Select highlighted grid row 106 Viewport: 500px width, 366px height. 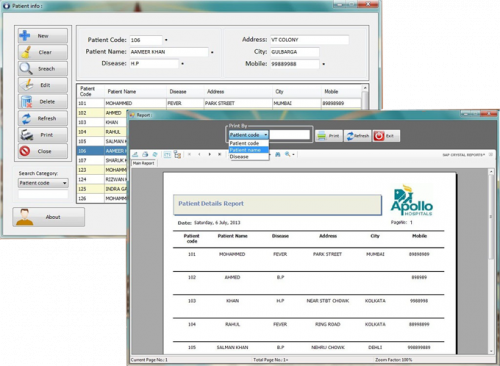102,151
